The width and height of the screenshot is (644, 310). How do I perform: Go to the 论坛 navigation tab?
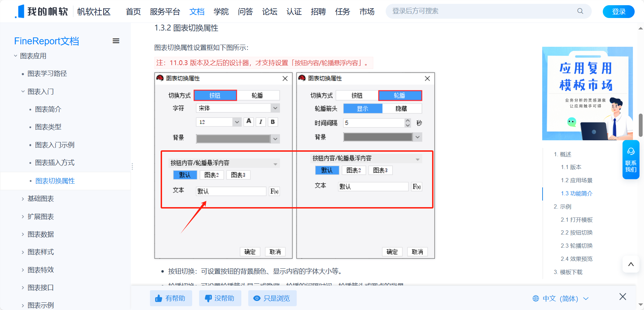coord(269,12)
